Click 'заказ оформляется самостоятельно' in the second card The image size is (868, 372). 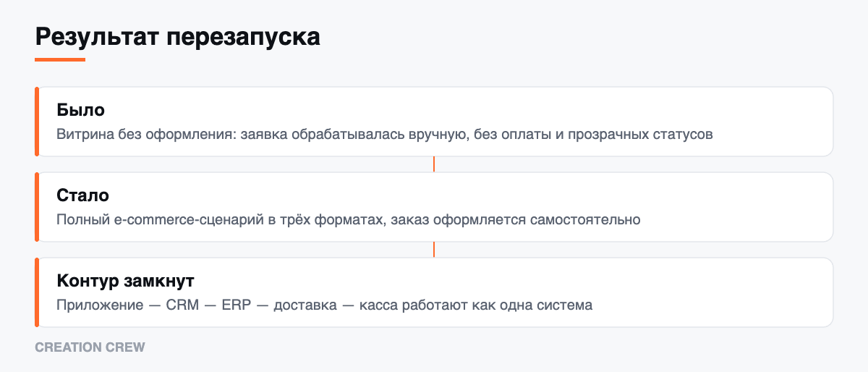click(x=516, y=220)
